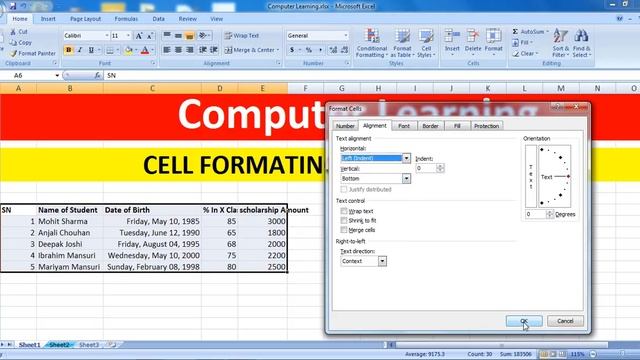Open the Page Layout ribbon tab
Image resolution: width=640 pixels, height=360 pixels.
point(85,19)
